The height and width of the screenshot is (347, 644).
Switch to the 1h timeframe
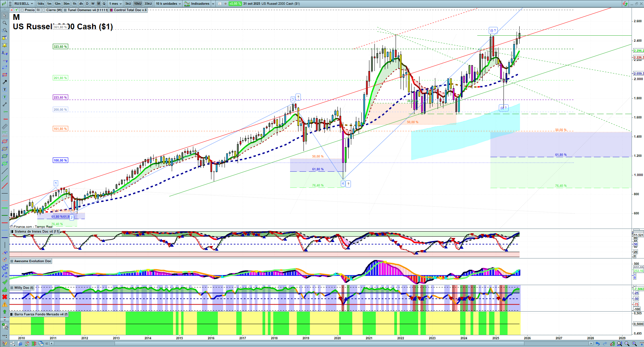[75, 4]
